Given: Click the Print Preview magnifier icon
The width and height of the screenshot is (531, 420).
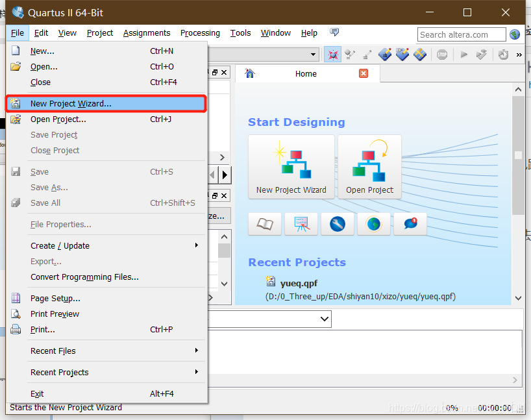Looking at the screenshot, I should 16,314.
